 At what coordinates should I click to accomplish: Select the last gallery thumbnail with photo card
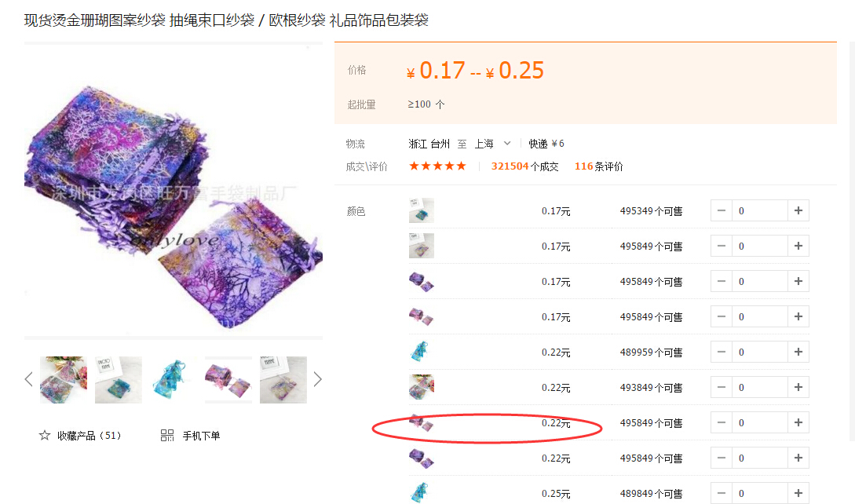tap(283, 380)
